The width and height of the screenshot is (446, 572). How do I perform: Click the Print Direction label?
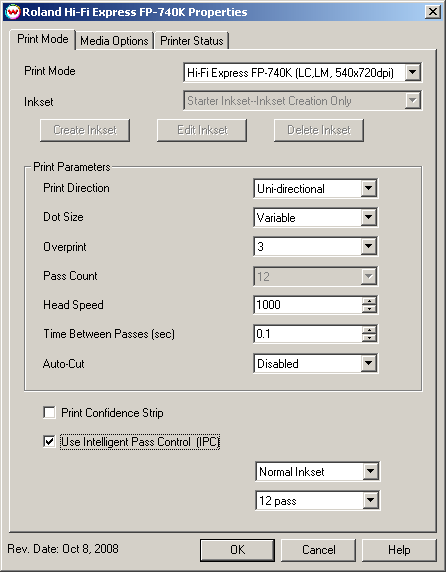(x=76, y=188)
